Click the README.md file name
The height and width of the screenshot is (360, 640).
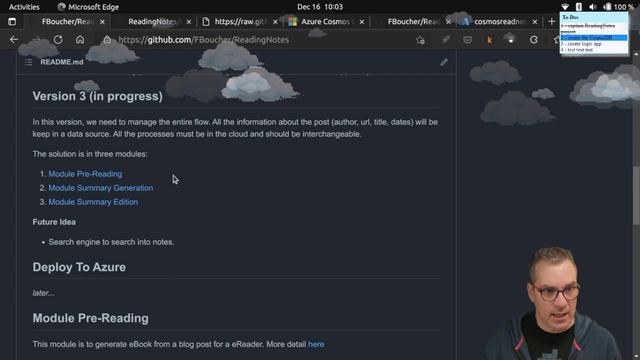point(62,62)
